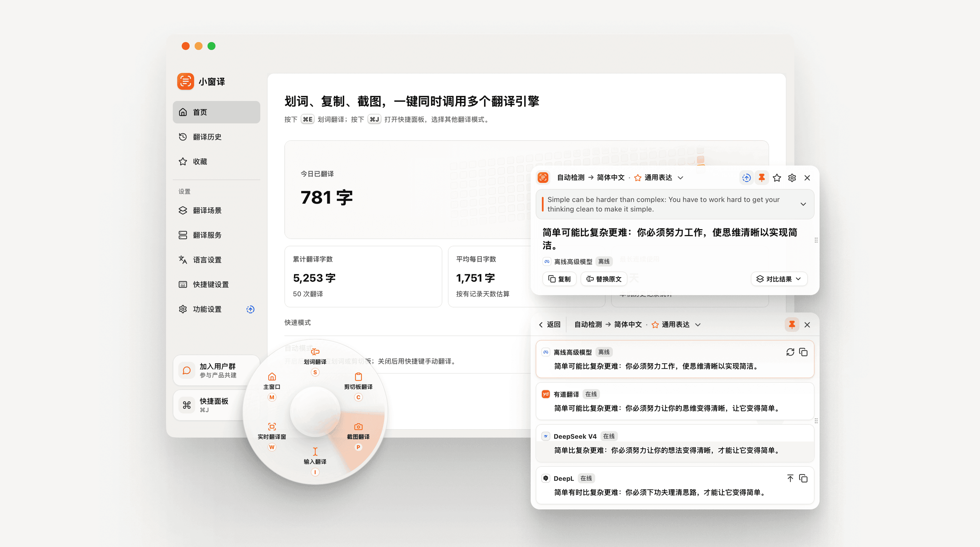Image resolution: width=980 pixels, height=547 pixels.
Task: Toggle the pin in the compare popup
Action: click(792, 325)
